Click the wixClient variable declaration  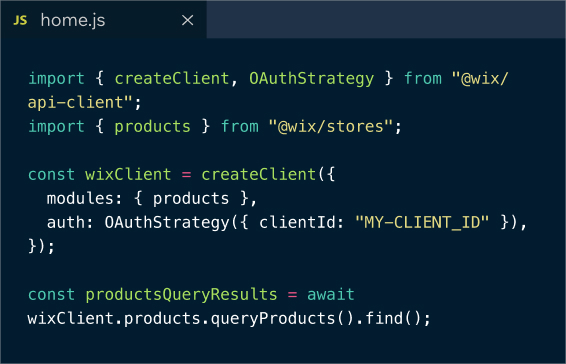click(128, 174)
